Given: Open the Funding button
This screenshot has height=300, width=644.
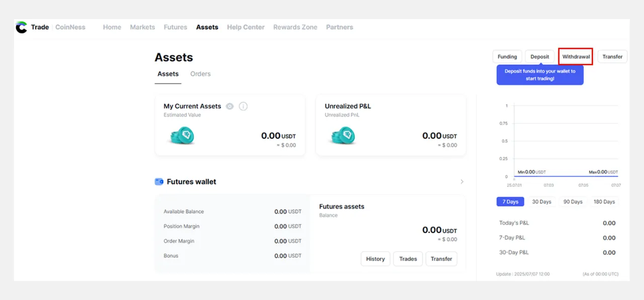Looking at the screenshot, I should (507, 57).
